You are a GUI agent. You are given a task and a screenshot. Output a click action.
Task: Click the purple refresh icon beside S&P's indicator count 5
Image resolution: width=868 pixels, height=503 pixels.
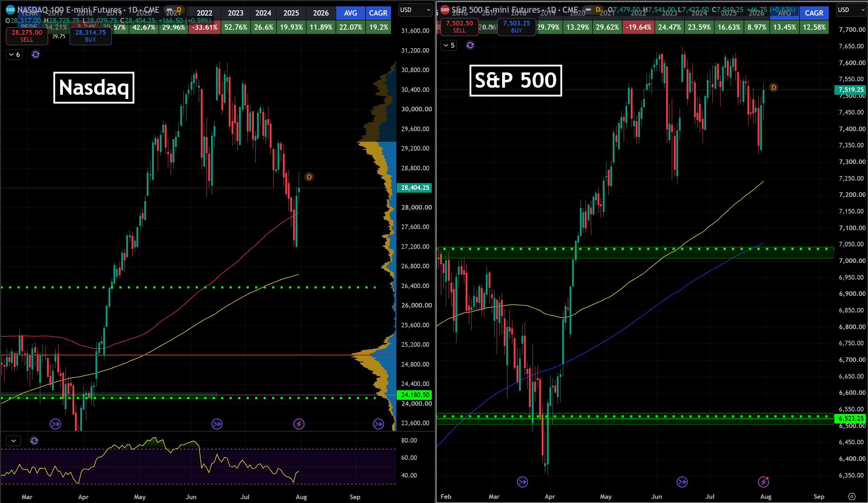[470, 45]
